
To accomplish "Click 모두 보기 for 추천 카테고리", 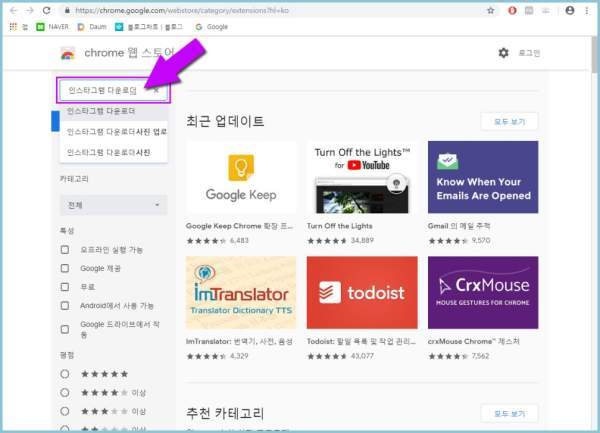I will pyautogui.click(x=509, y=414).
